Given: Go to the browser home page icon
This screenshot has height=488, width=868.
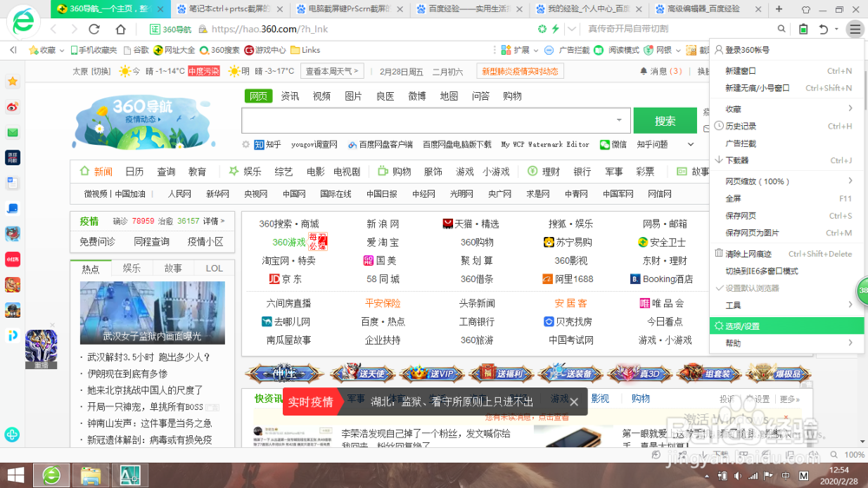Looking at the screenshot, I should point(120,29).
